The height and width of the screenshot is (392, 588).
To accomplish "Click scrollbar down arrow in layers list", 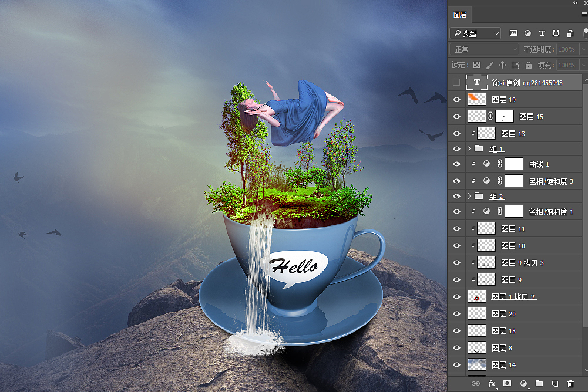I will pyautogui.click(x=585, y=370).
